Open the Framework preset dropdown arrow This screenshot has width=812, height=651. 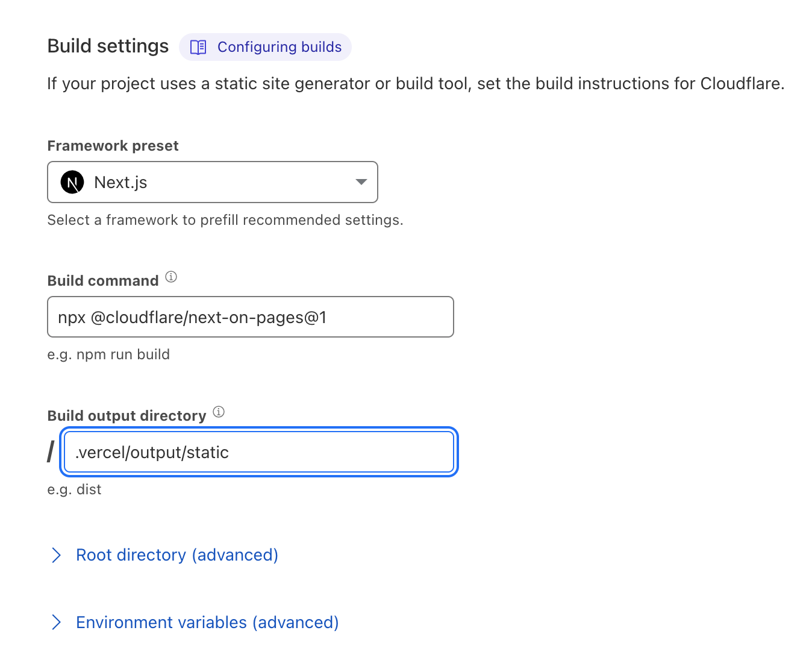361,182
